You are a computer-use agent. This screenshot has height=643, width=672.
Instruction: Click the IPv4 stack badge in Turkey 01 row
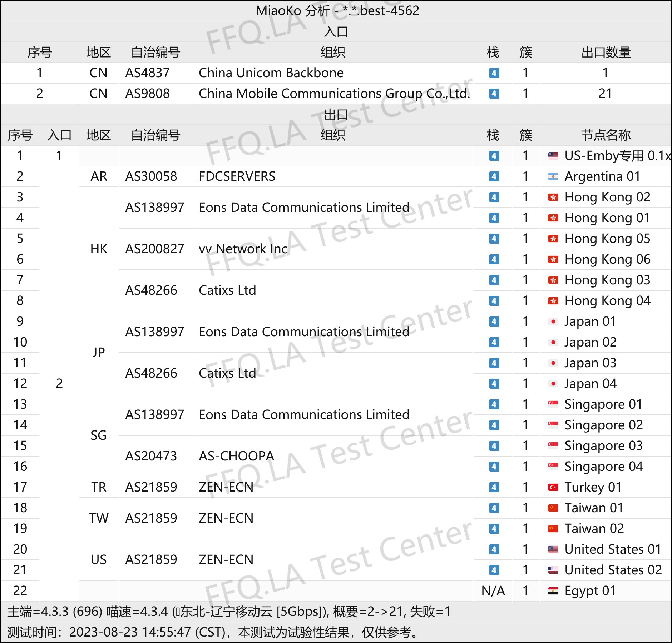pyautogui.click(x=494, y=487)
